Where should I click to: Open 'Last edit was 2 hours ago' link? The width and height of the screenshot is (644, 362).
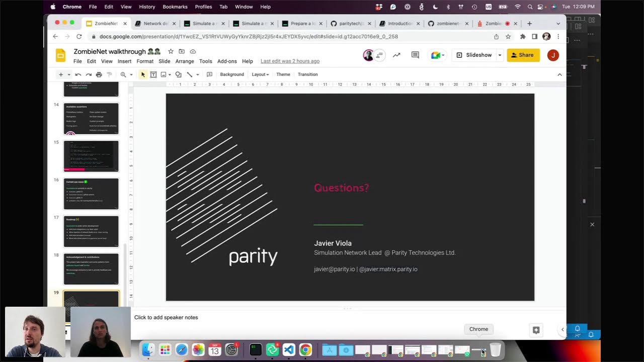(x=290, y=61)
